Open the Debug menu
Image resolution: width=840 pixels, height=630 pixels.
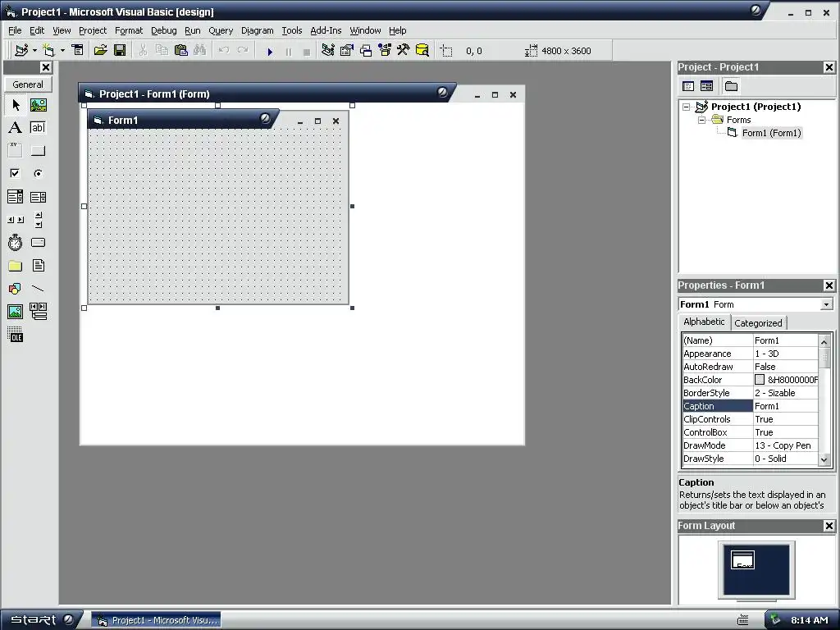point(163,30)
